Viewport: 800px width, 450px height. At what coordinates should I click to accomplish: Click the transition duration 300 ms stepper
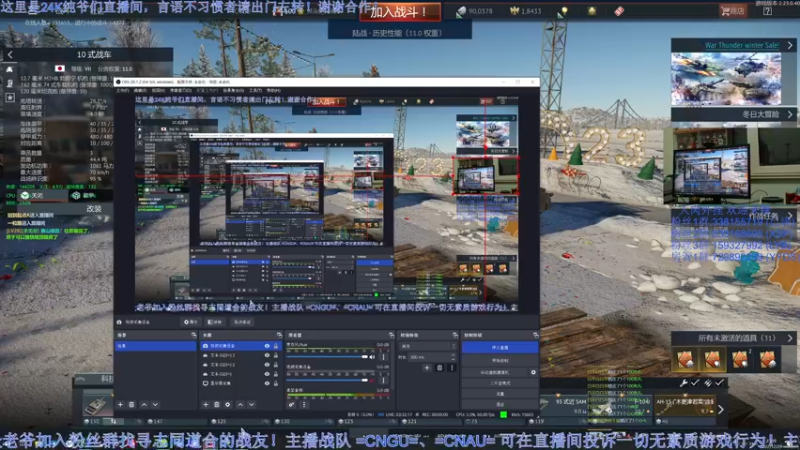click(453, 357)
